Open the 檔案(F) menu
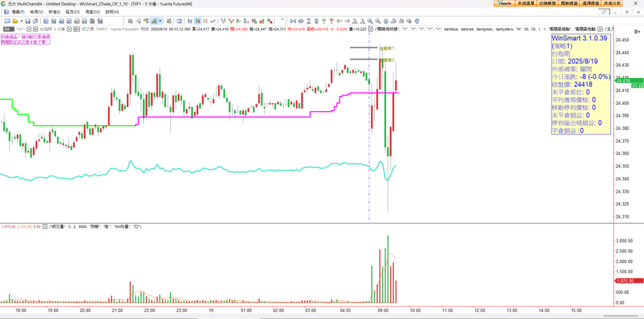 click(14, 12)
